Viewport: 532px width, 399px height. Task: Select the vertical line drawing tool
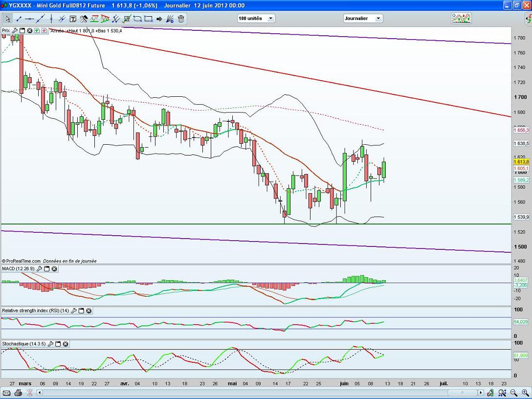click(x=51, y=19)
